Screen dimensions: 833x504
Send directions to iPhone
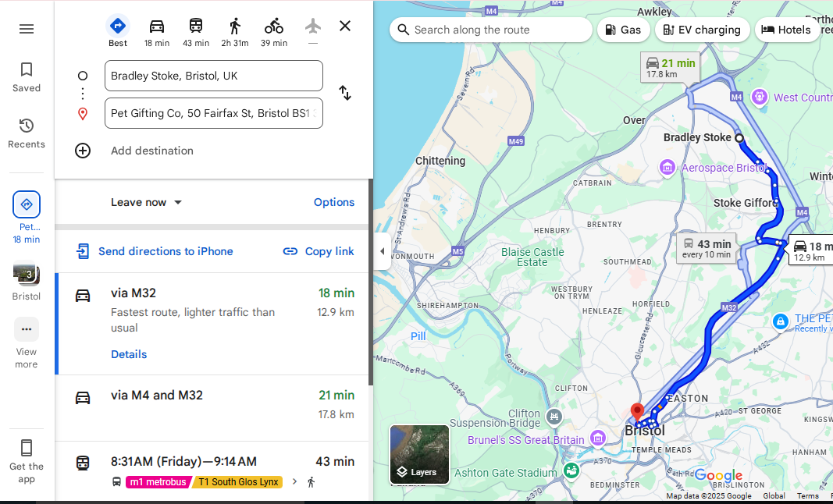[155, 251]
